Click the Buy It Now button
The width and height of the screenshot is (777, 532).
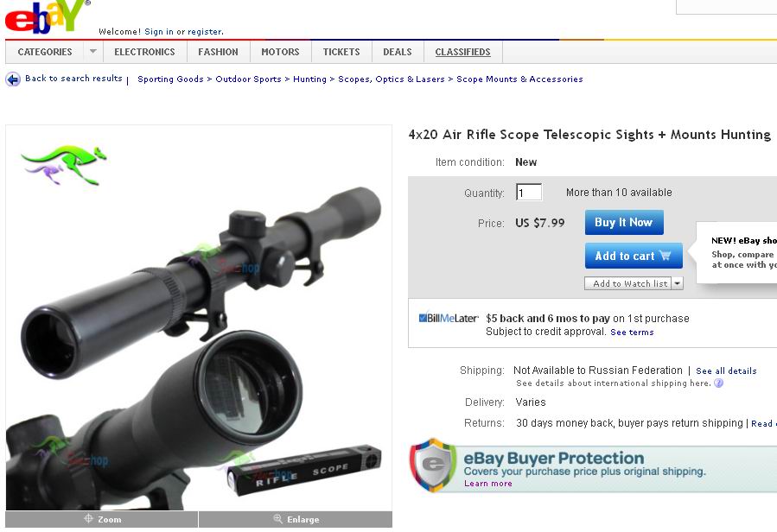624,223
